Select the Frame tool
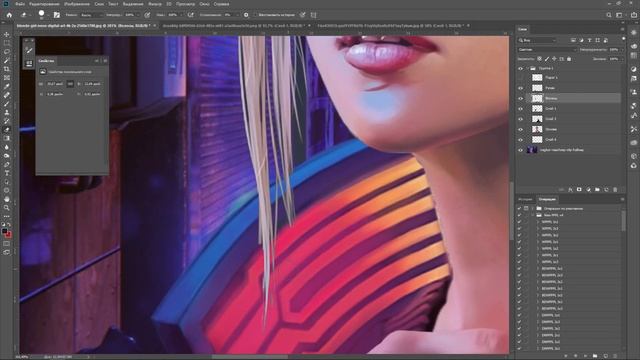640x360 pixels. (7, 78)
